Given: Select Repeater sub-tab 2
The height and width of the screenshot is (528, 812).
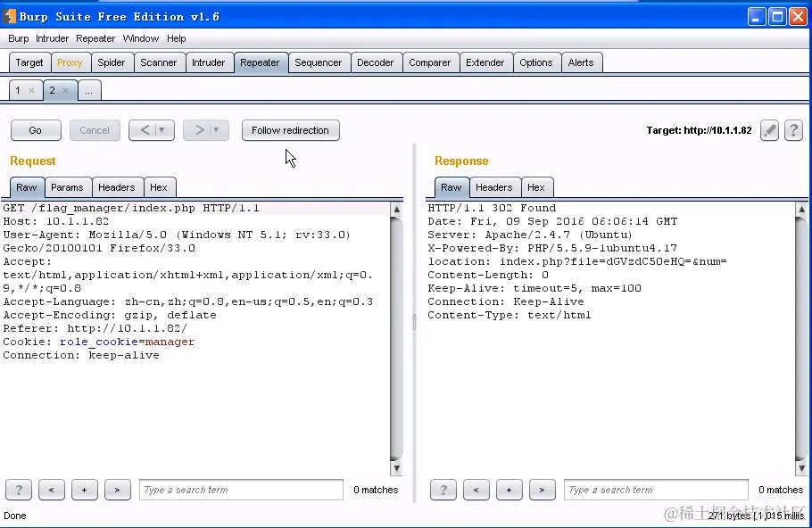Looking at the screenshot, I should (x=53, y=91).
